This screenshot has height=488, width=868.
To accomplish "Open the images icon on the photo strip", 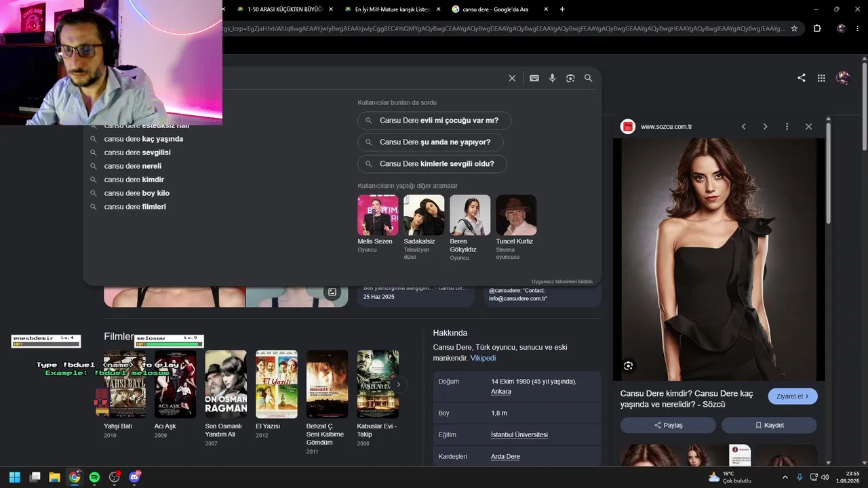I will (332, 292).
